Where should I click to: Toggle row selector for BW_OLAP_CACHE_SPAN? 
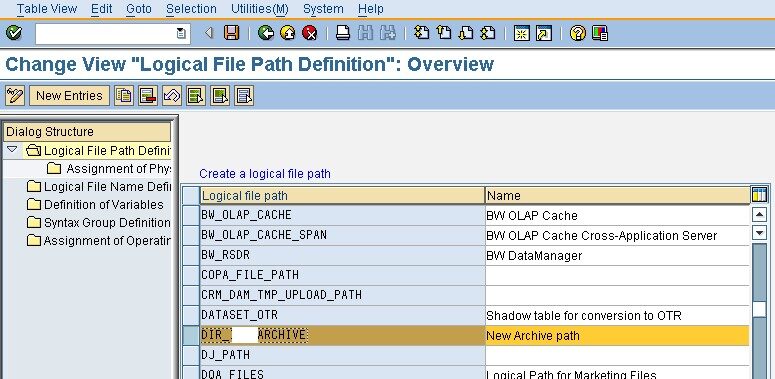tap(190, 235)
